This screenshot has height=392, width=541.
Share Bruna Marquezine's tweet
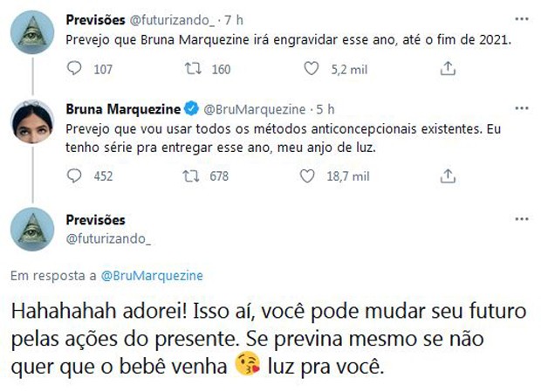(447, 176)
